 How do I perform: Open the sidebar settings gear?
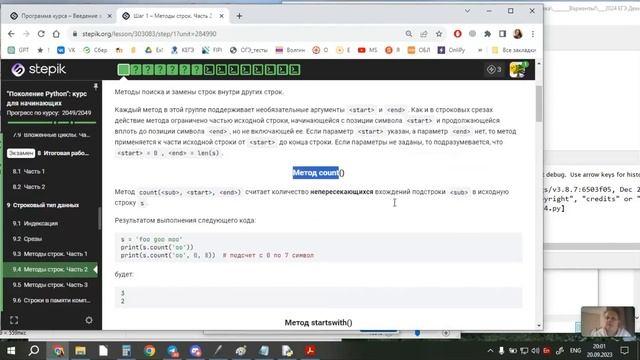[x=89, y=320]
